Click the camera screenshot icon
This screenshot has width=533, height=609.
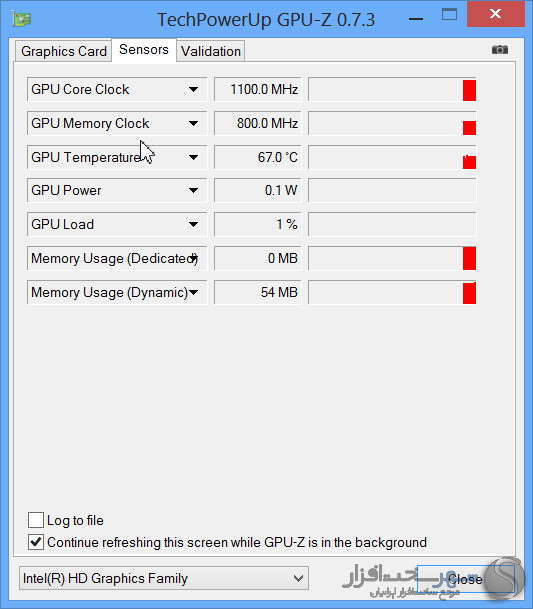pyautogui.click(x=500, y=50)
